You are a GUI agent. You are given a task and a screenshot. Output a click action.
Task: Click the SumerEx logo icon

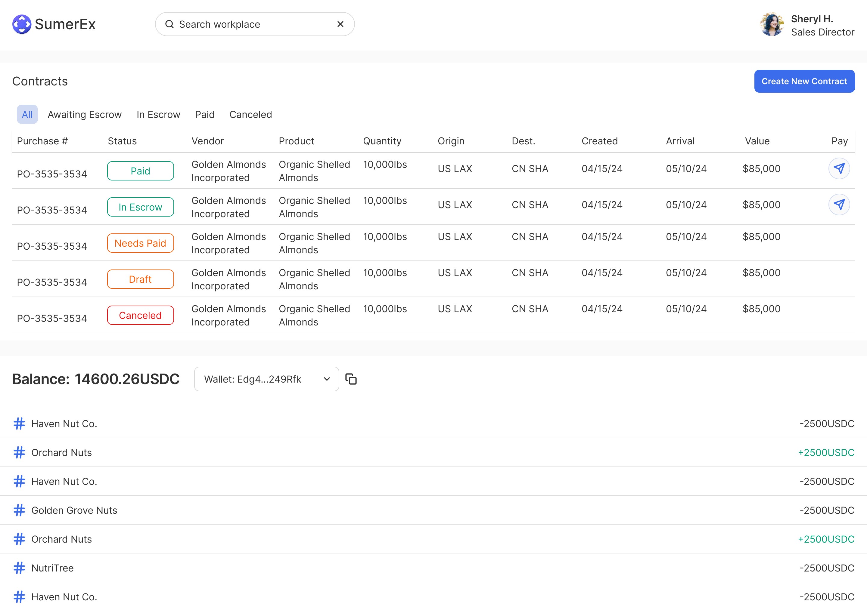[x=22, y=24]
